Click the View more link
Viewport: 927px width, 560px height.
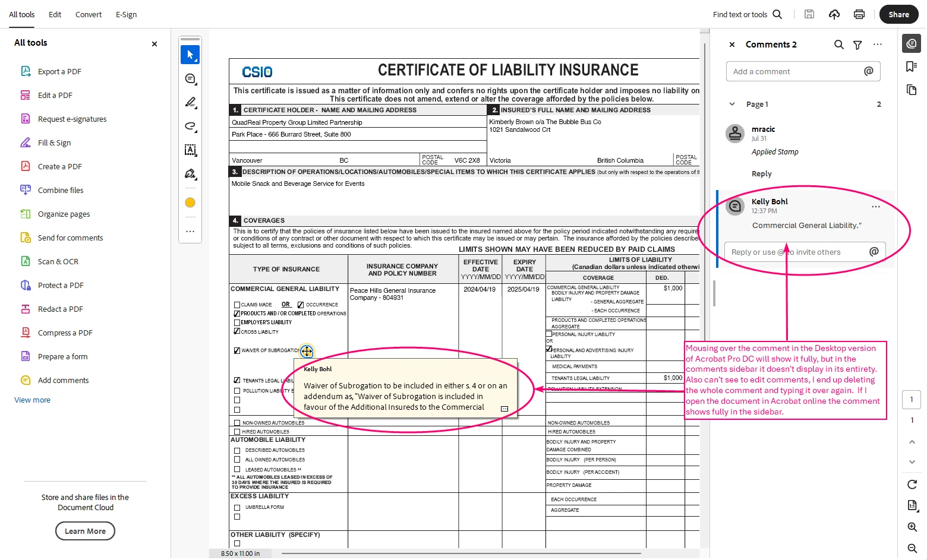tap(32, 400)
